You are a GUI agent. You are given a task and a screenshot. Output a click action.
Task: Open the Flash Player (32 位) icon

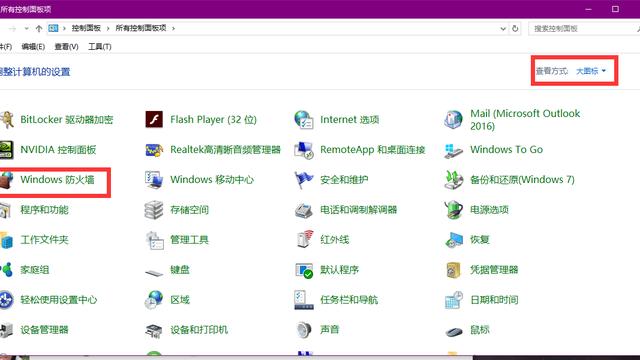154,120
